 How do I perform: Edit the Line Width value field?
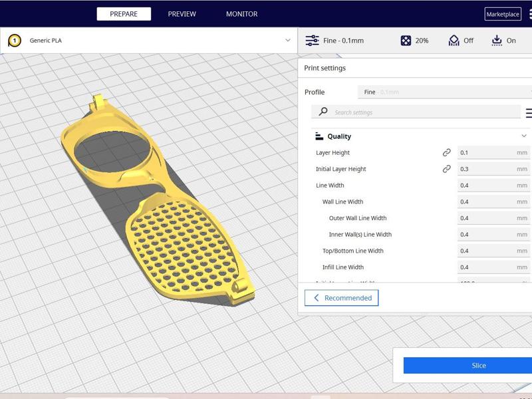coord(493,186)
